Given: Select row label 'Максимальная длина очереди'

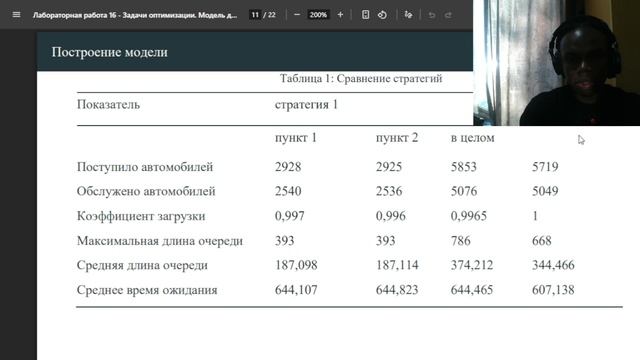Looking at the screenshot, I should pyautogui.click(x=160, y=241).
